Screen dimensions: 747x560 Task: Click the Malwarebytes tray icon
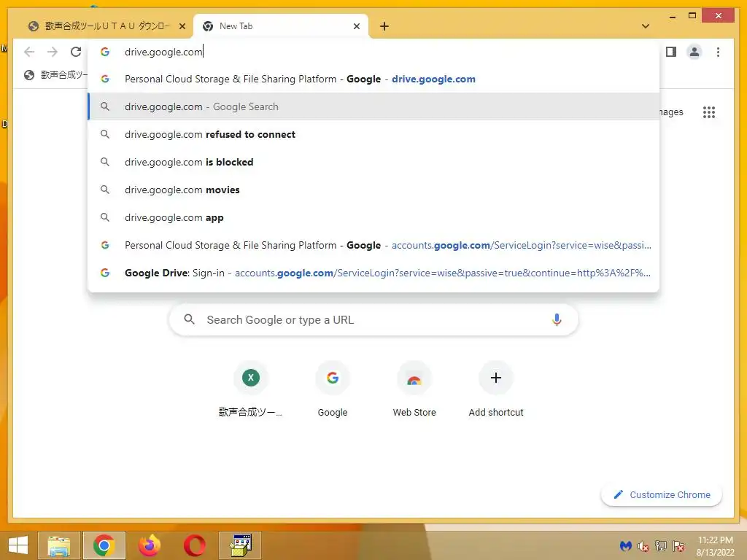[x=625, y=545]
